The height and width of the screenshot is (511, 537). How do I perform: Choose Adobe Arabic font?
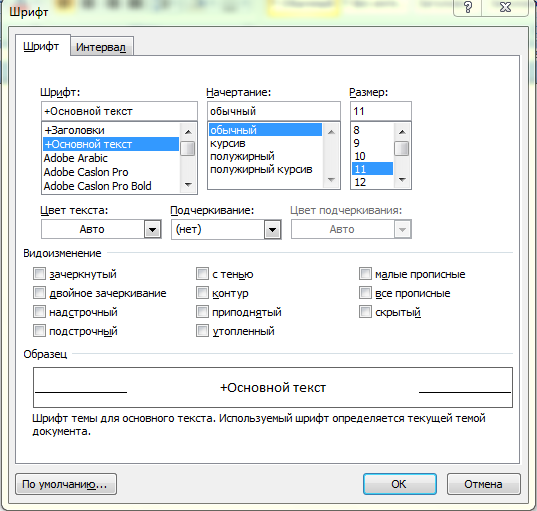tap(111, 158)
